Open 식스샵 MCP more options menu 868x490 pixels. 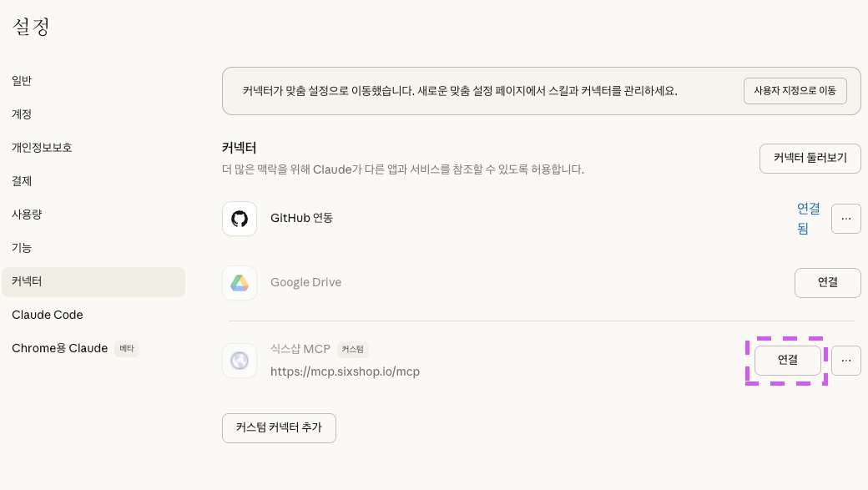pyautogui.click(x=845, y=361)
